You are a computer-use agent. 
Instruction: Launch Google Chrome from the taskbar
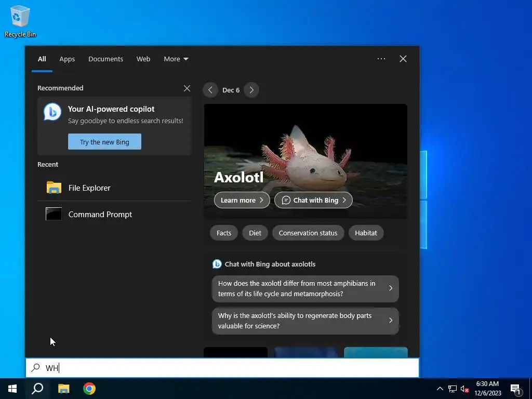point(89,389)
